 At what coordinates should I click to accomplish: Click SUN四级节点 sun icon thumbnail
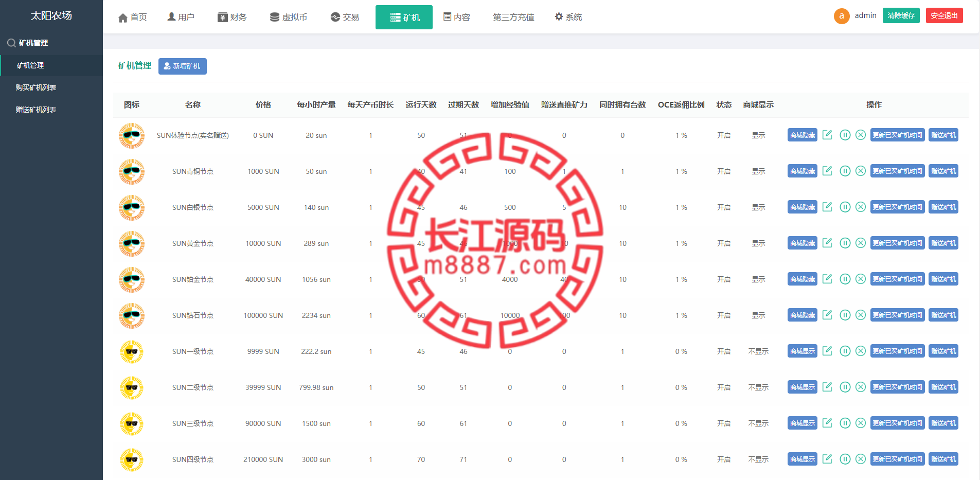pyautogui.click(x=132, y=459)
